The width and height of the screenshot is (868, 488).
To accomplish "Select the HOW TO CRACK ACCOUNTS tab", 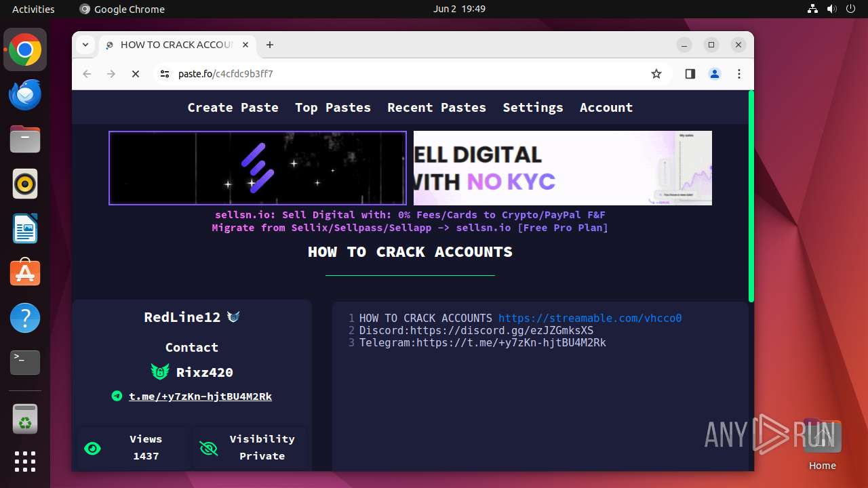I will pos(177,45).
